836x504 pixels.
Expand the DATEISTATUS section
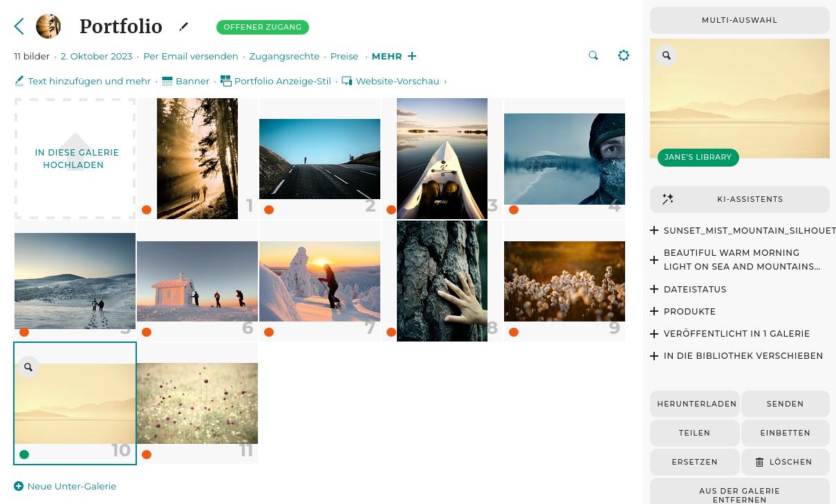[695, 289]
